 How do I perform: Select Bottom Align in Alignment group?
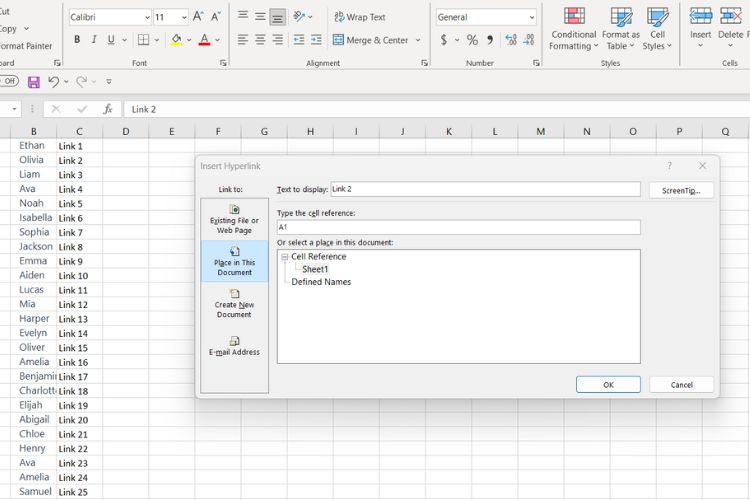tap(277, 17)
